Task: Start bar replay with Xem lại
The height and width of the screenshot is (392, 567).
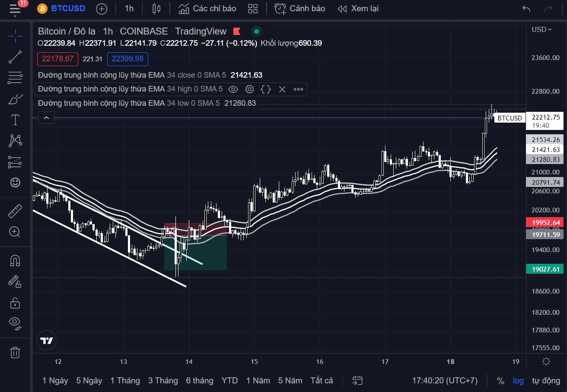Action: (358, 9)
